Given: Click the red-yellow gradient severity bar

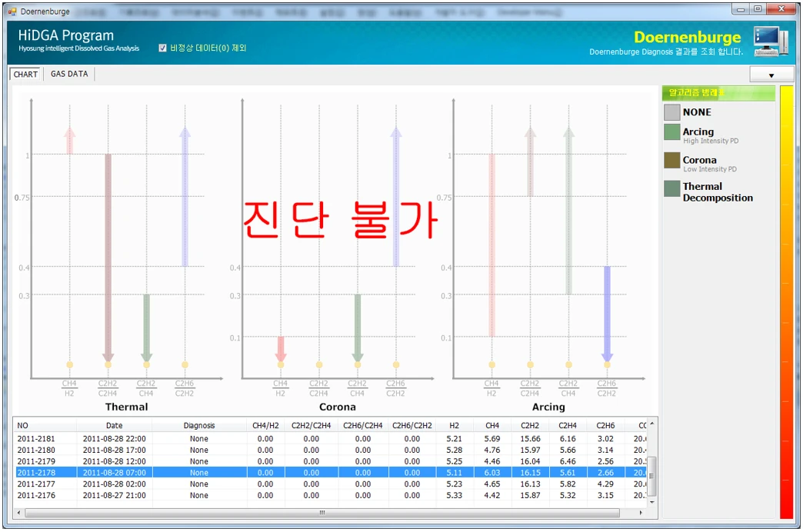Looking at the screenshot, I should [x=786, y=303].
